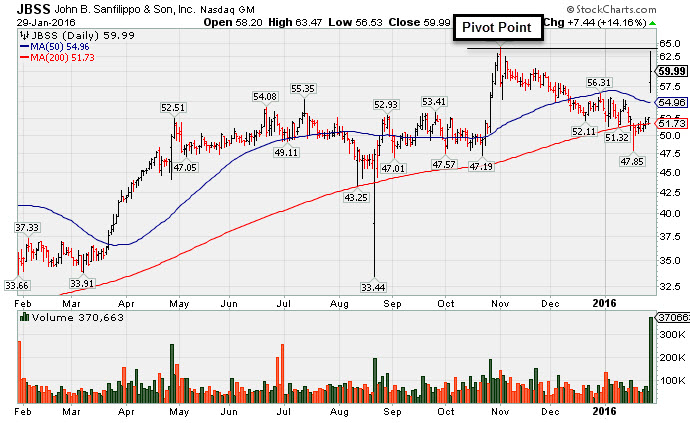Click the 59.99 last-price flag on the right axis
690x423 pixels.
coord(672,71)
